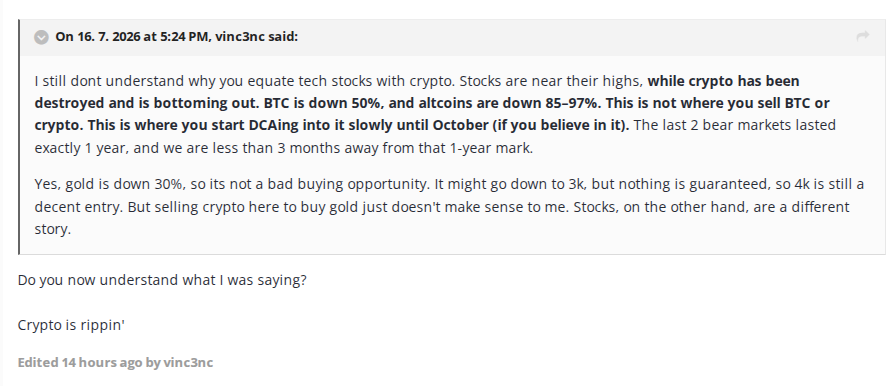The width and height of the screenshot is (886, 386).
Task: Click the reply "Do you now understand what I was saying?"
Action: tap(162, 280)
